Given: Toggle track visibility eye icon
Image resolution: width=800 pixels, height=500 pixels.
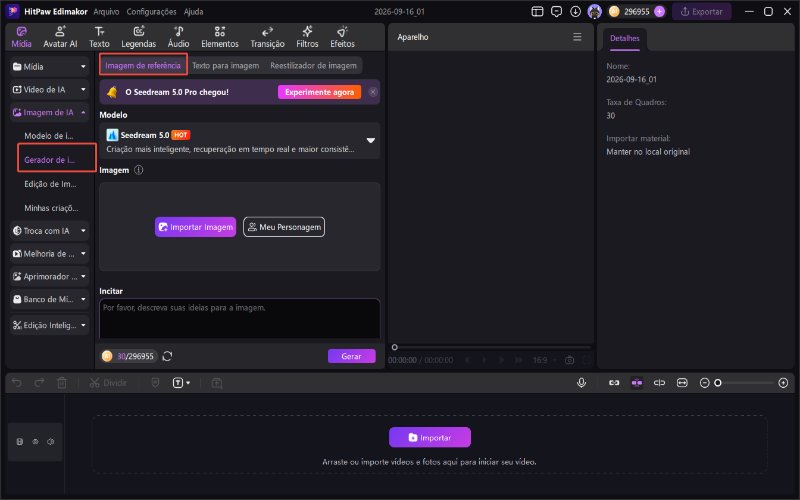Looking at the screenshot, I should click(x=35, y=442).
